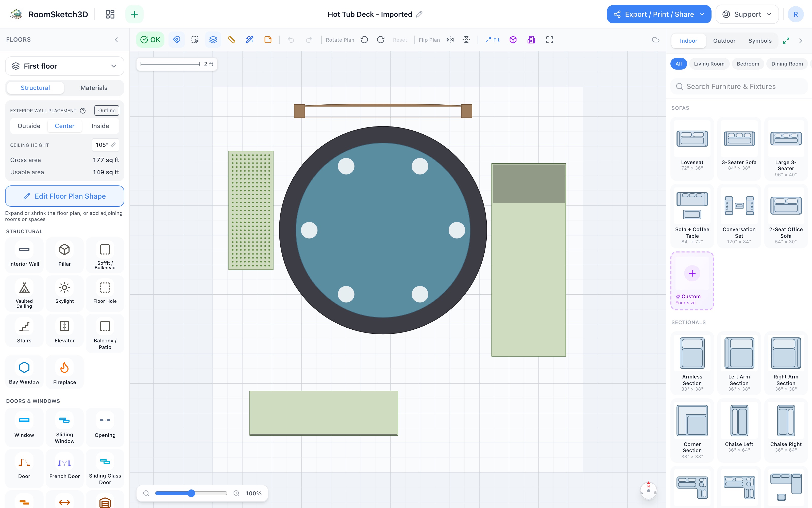812x508 pixels.
Task: Filter furniture by Bedroom
Action: (748, 64)
